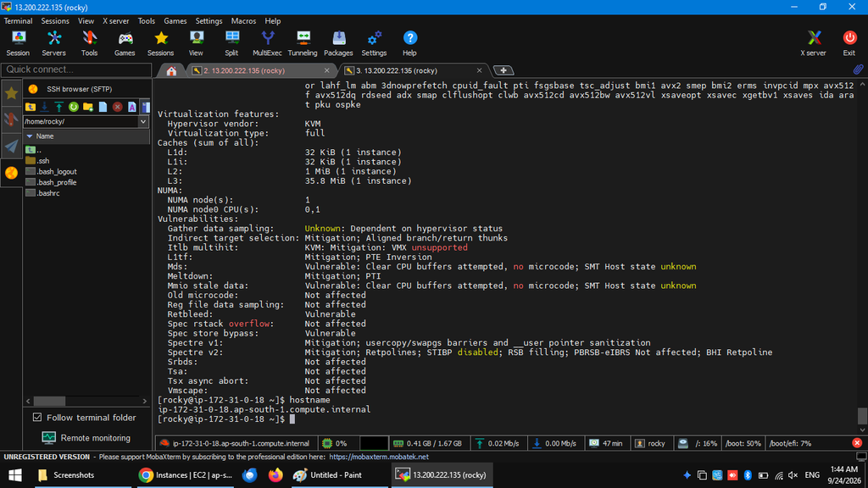Start the X server icon

coord(813,43)
